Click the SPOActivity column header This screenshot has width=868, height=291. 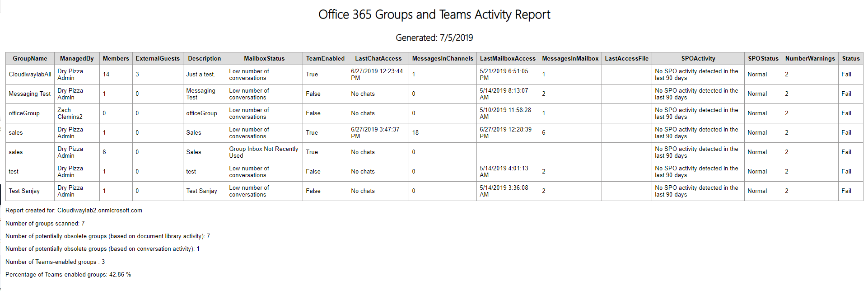[698, 58]
